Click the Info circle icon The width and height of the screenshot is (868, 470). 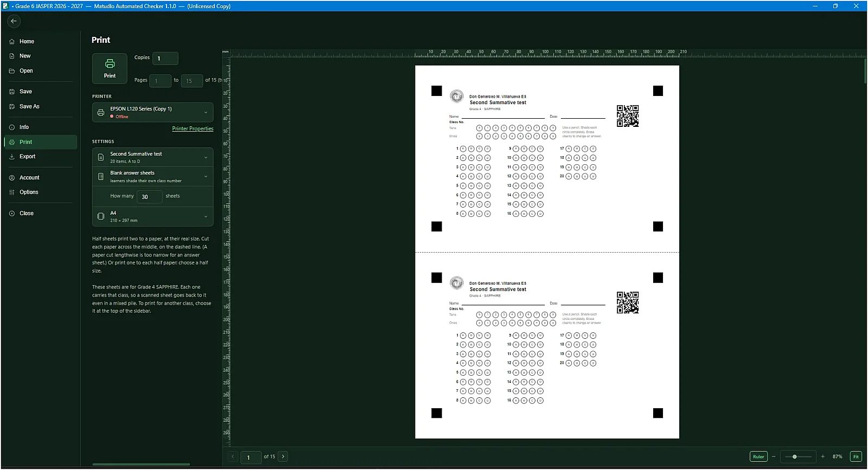tap(12, 127)
